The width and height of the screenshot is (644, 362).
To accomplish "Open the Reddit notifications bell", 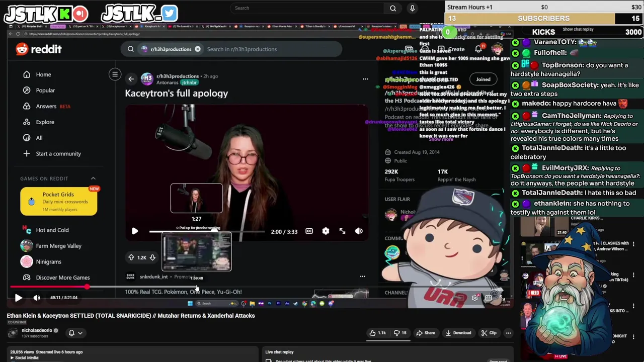I will (478, 49).
